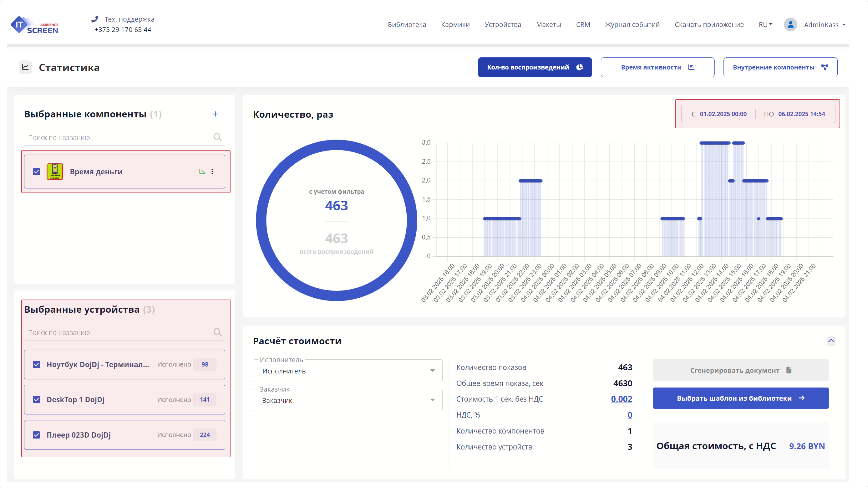This screenshot has width=868, height=488.
Task: Uncheck the Плеер 023D DojDj checkbox
Action: coord(36,435)
